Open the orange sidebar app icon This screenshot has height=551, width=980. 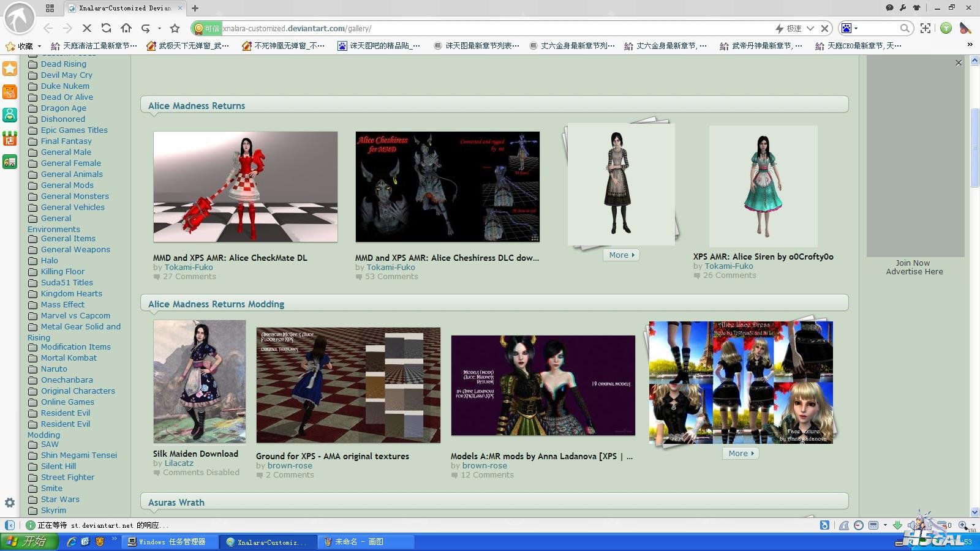point(10,92)
